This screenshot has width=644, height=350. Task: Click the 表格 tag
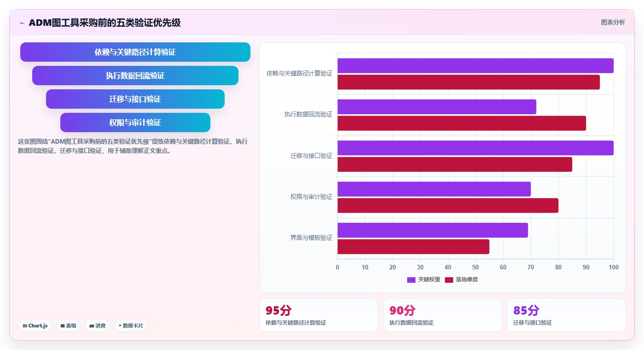(x=68, y=326)
